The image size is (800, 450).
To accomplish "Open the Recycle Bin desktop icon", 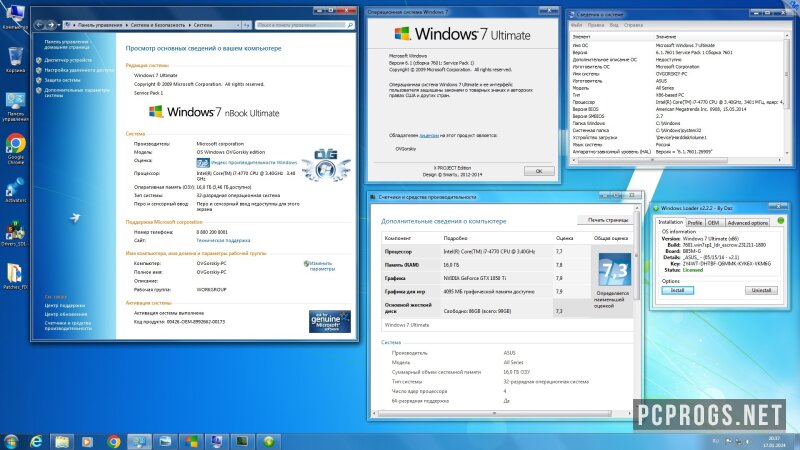I will point(15,59).
